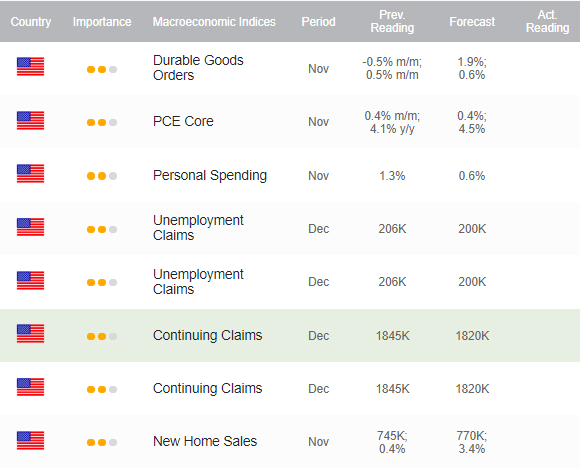Click the Prev. Reading column header
The width and height of the screenshot is (580, 468).
click(x=392, y=21)
